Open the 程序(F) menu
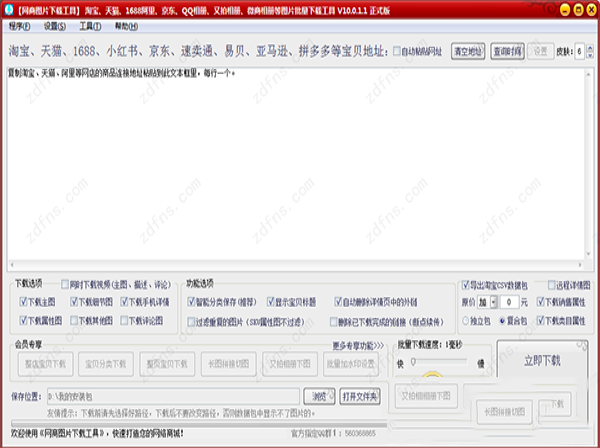The image size is (600, 448). (x=19, y=26)
